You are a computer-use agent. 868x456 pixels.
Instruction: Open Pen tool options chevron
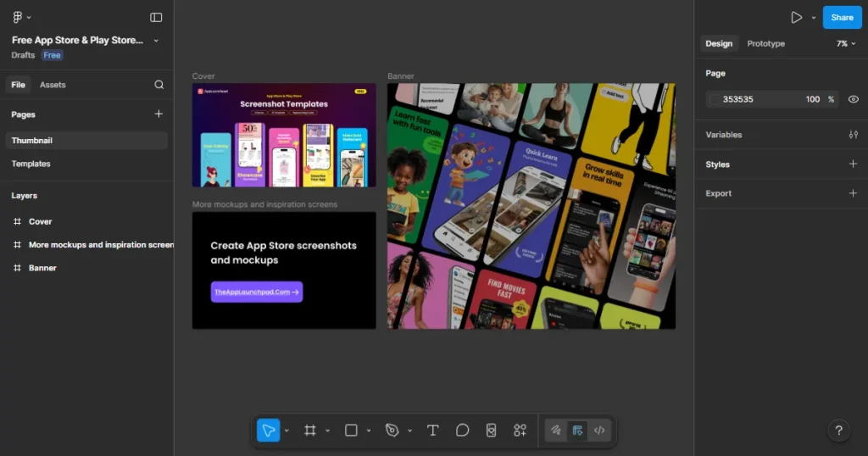tap(409, 431)
